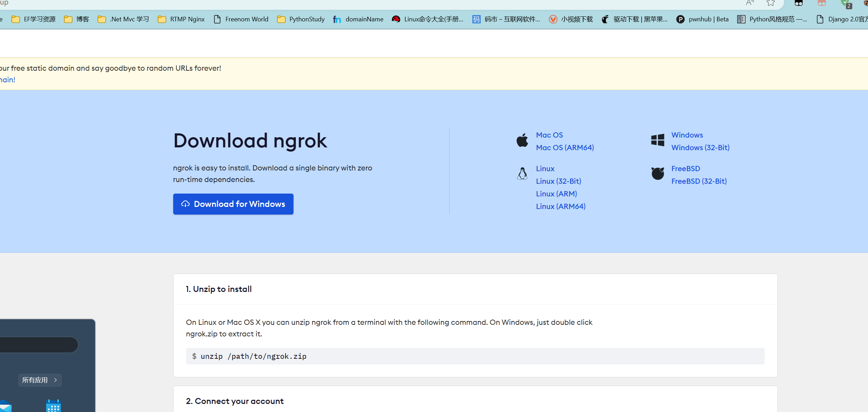Click the Windows logo icon
Image resolution: width=868 pixels, height=412 pixels.
point(658,140)
